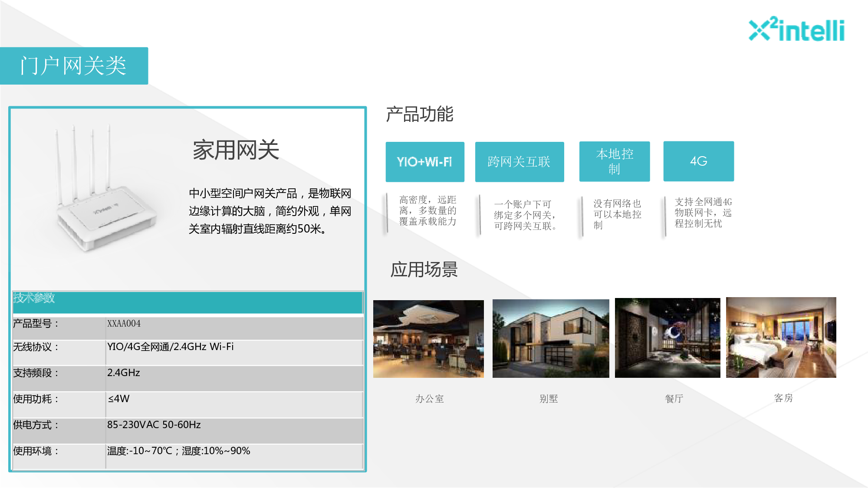Viewport: 868px width, 488px height.
Task: Open the 办公室 office scene photo
Action: (x=428, y=339)
